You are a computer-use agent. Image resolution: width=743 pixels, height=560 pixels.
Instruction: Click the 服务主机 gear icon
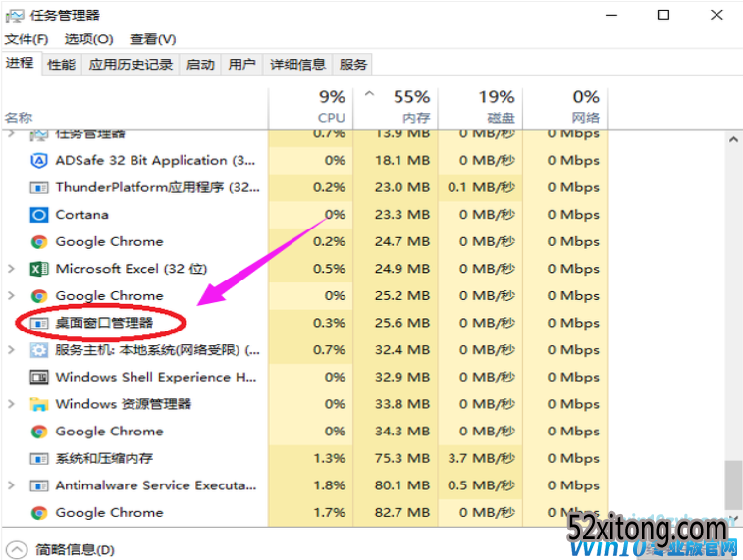click(x=39, y=350)
